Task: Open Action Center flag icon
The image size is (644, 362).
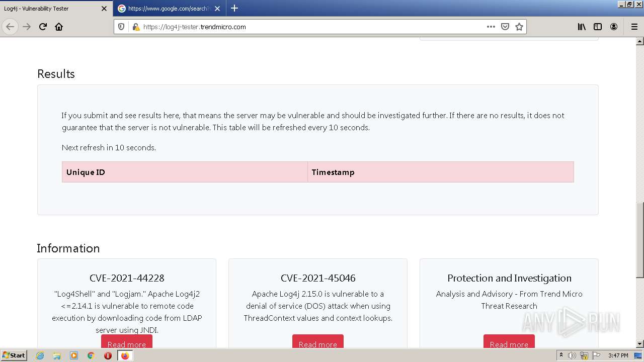Action: click(x=596, y=355)
